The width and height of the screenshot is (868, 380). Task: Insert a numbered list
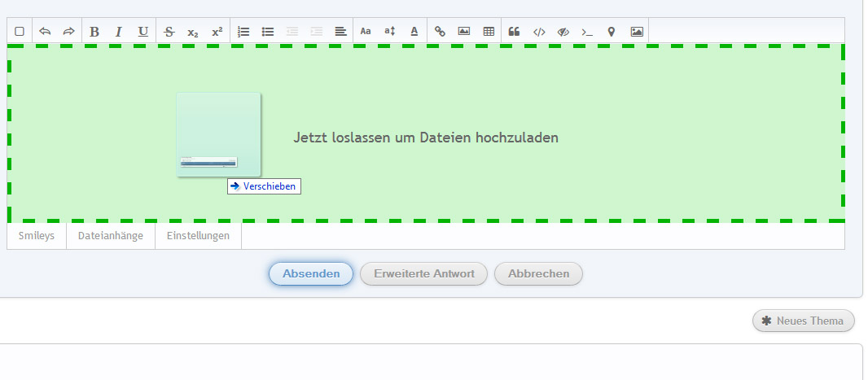tap(243, 32)
